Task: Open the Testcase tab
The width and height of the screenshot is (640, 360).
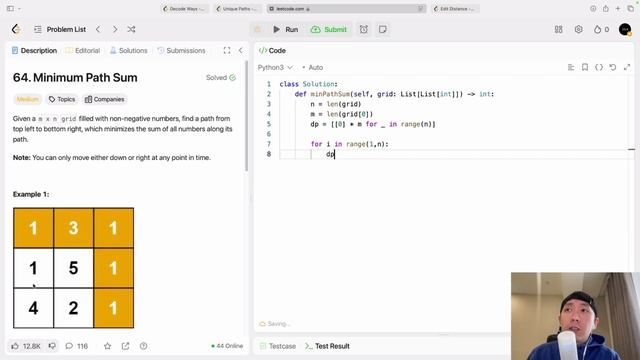Action: click(x=278, y=346)
